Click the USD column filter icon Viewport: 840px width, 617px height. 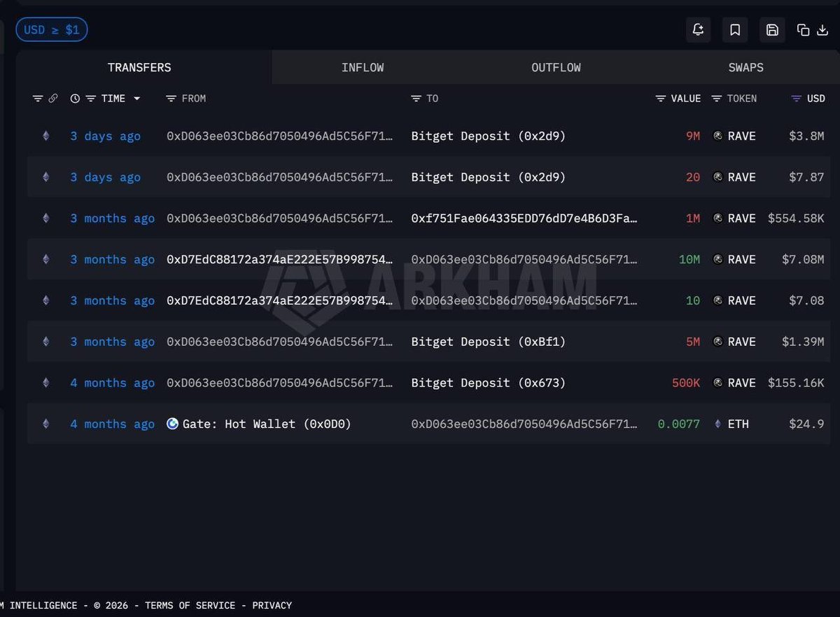[796, 99]
